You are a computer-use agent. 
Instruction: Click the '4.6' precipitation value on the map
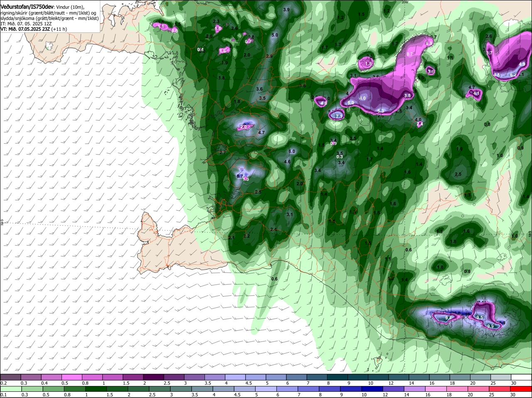287,162
